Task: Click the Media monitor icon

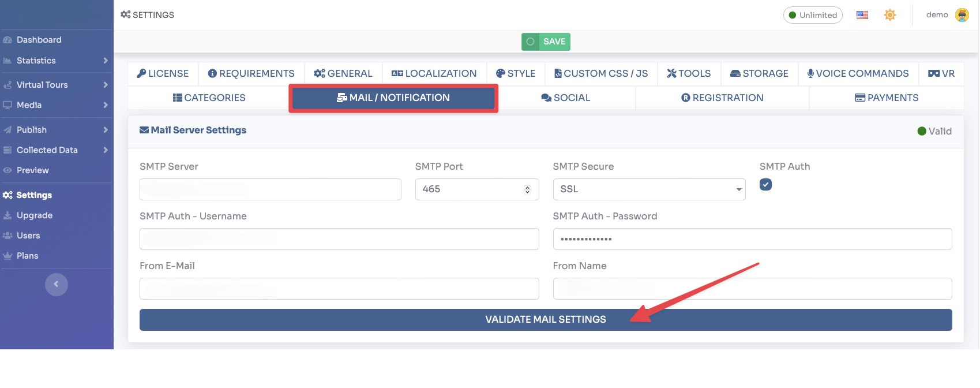Action: pos(7,105)
